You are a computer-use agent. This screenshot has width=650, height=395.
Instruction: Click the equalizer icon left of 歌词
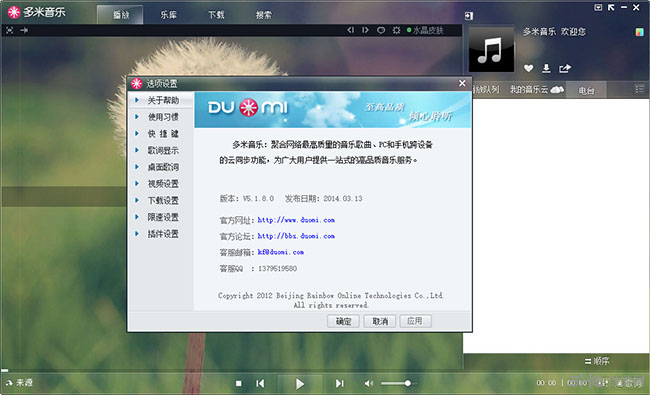[x=603, y=383]
